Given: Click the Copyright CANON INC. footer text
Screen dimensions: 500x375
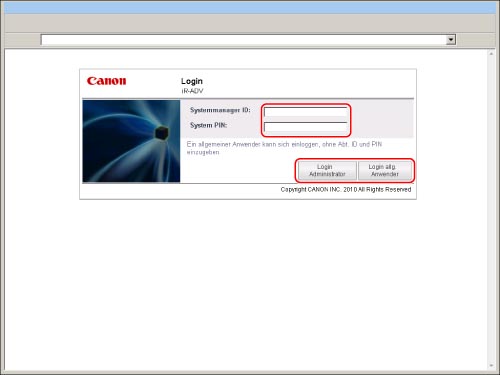Looking at the screenshot, I should click(346, 189).
